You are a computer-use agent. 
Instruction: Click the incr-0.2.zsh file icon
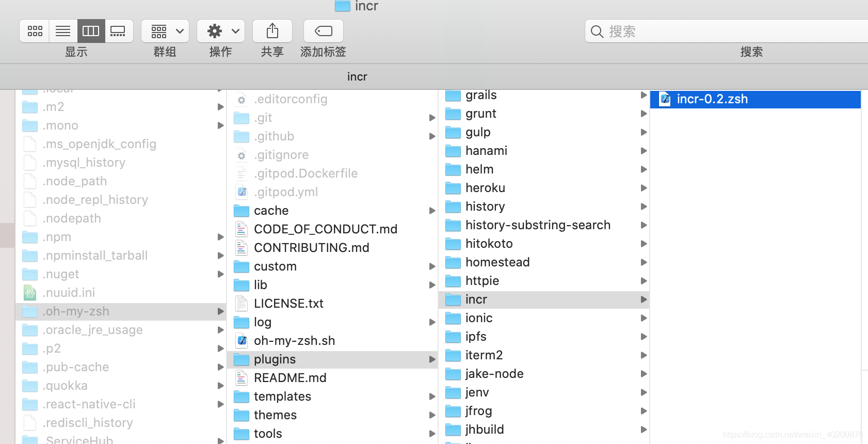pos(665,99)
